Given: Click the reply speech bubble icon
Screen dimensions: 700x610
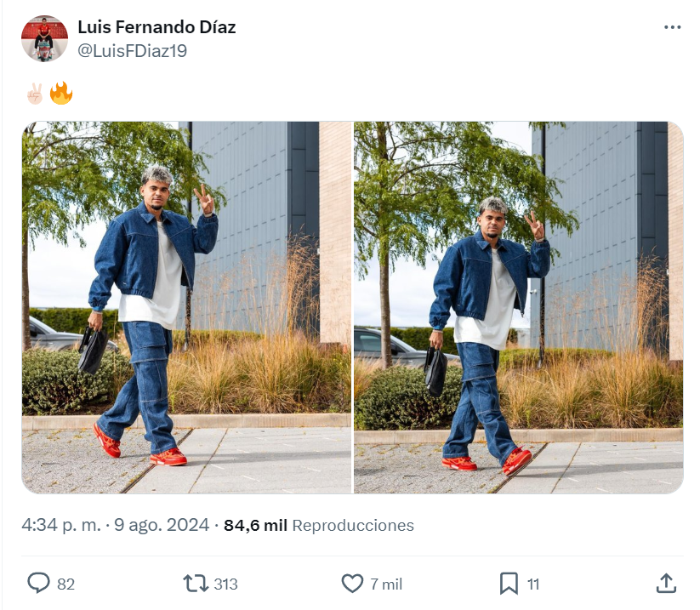Looking at the screenshot, I should [38, 584].
